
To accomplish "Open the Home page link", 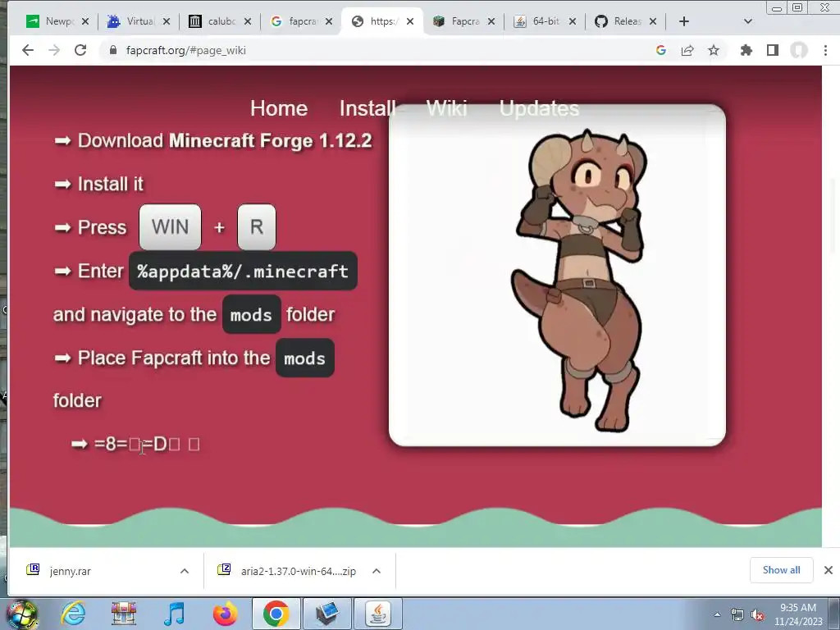I will 279,108.
